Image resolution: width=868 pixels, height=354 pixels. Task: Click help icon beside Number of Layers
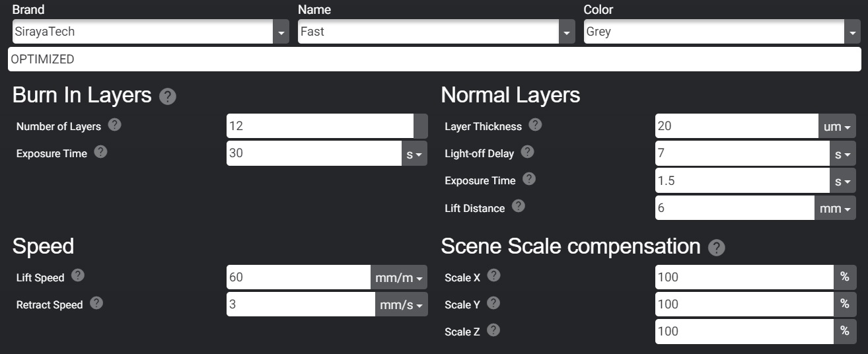(x=114, y=125)
